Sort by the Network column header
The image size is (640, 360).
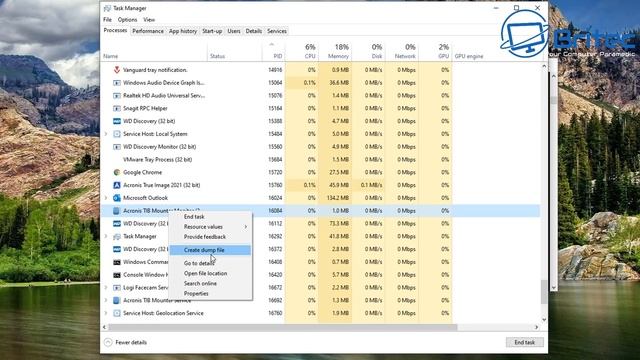click(x=402, y=51)
